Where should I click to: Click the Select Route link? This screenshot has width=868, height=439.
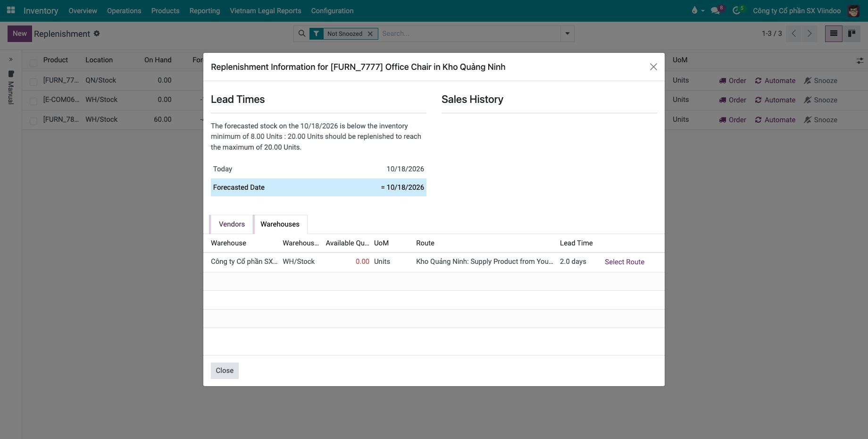pos(625,262)
